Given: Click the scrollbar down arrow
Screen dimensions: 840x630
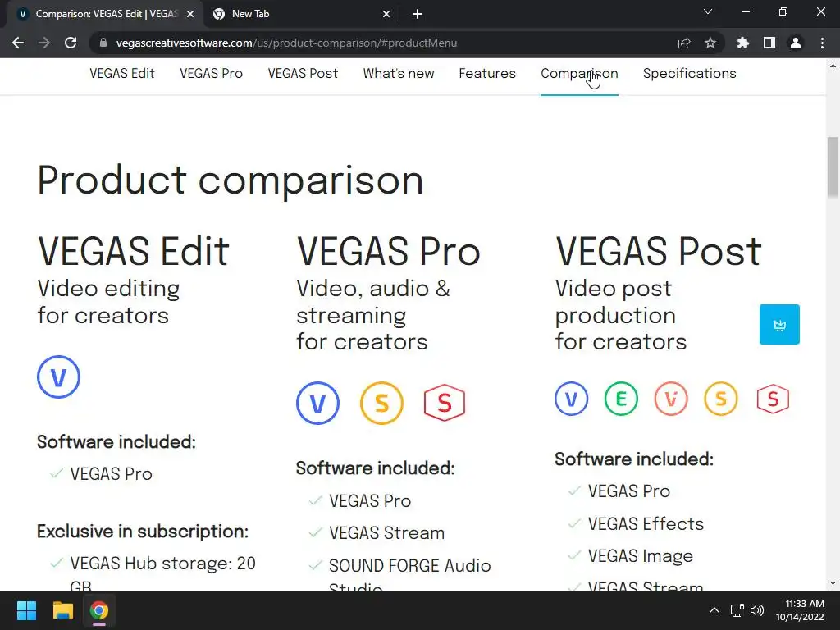Looking at the screenshot, I should [x=833, y=583].
